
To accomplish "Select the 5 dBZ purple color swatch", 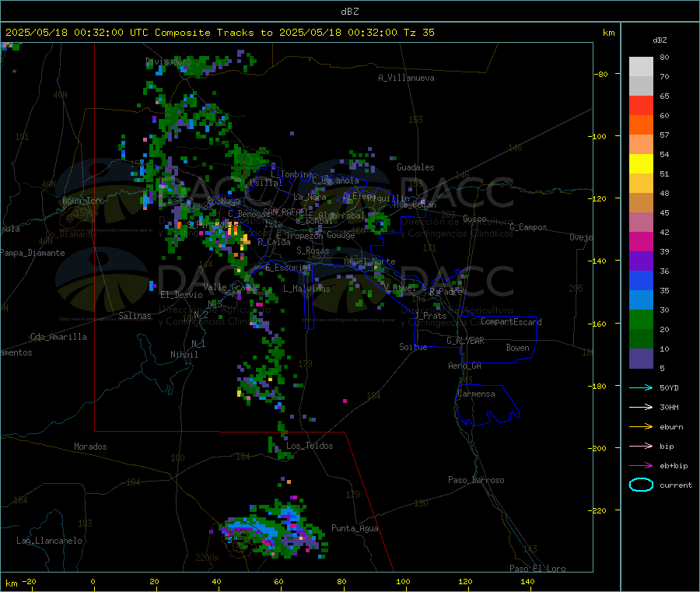I will 641,359.
